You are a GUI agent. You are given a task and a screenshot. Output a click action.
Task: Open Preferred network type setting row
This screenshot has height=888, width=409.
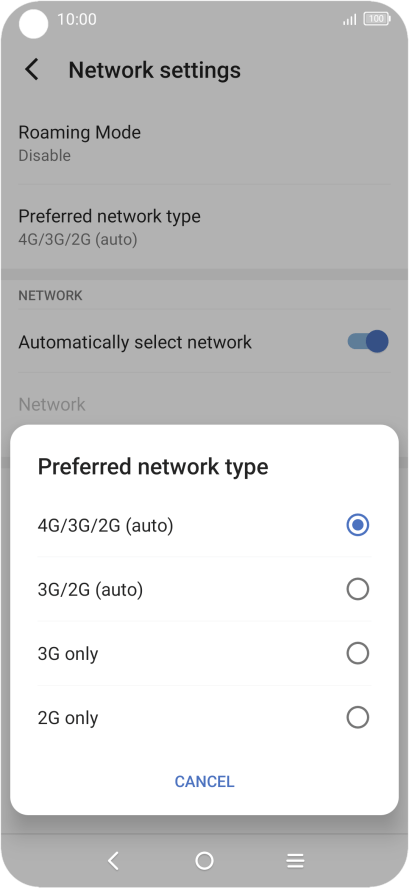[204, 227]
